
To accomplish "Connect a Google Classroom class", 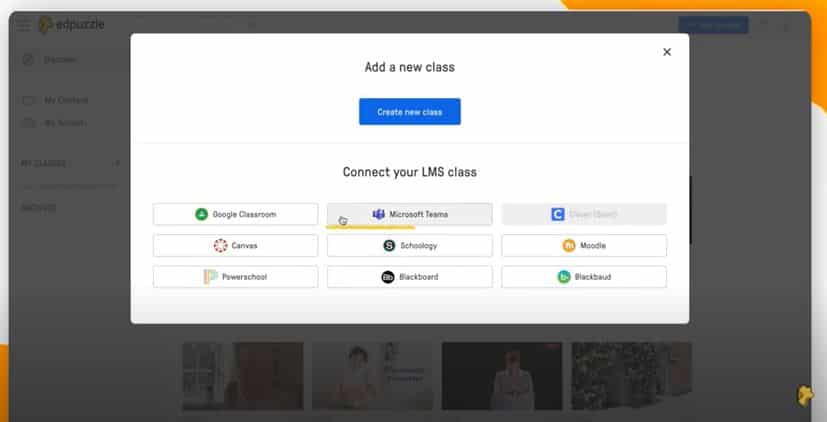I will coord(236,214).
